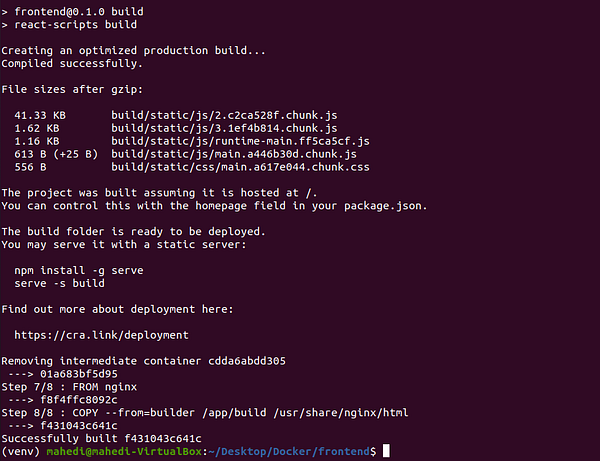Click the 2.c2ca528f.chunk.js file path
The image size is (600, 461).
(224, 115)
